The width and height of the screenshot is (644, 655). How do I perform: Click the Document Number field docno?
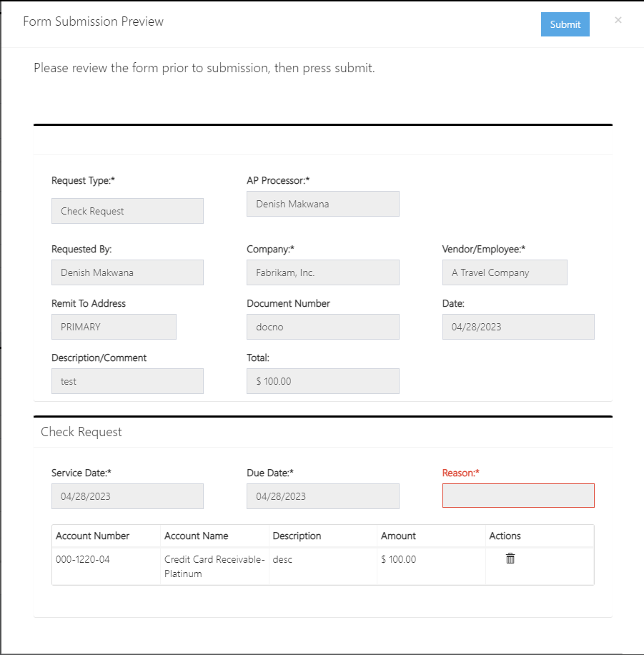323,327
